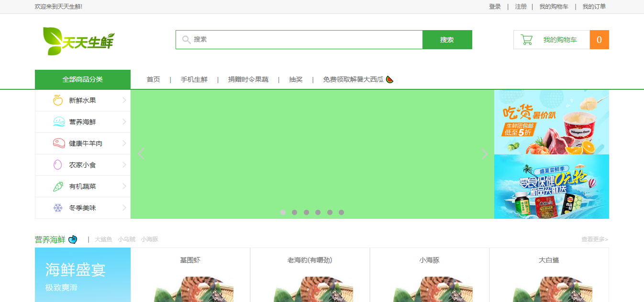Viewport: 644px width, 302px height.
Task: Open 免费领取解暑大西瓜 navigation item
Action: click(x=353, y=79)
